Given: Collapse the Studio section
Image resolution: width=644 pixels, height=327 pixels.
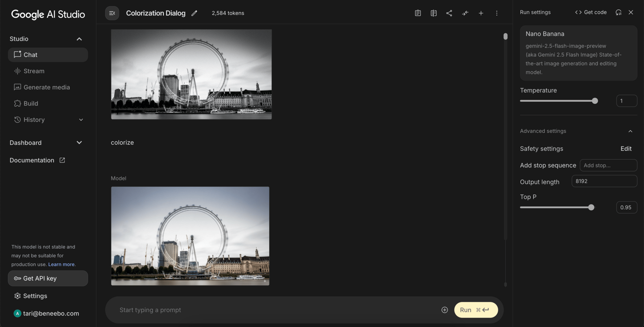Looking at the screenshot, I should tap(79, 39).
